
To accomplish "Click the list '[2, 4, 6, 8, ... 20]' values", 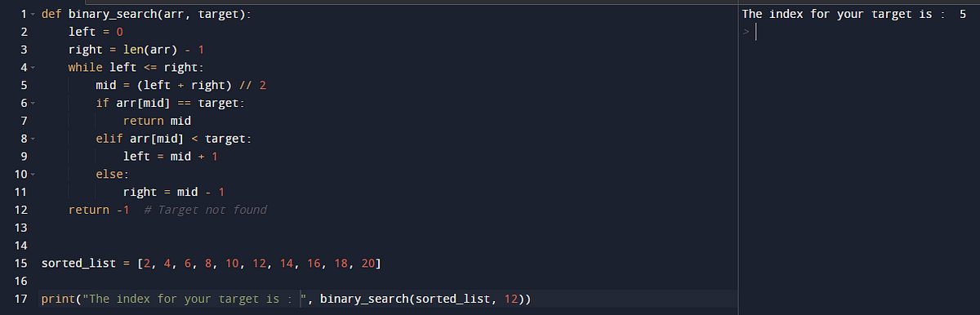I will tap(260, 264).
